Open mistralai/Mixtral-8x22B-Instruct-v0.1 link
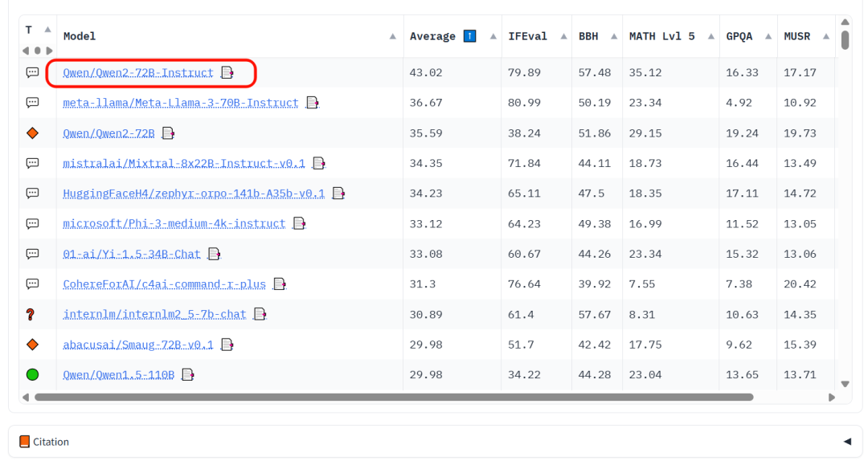This screenshot has width=868, height=465. [x=184, y=163]
